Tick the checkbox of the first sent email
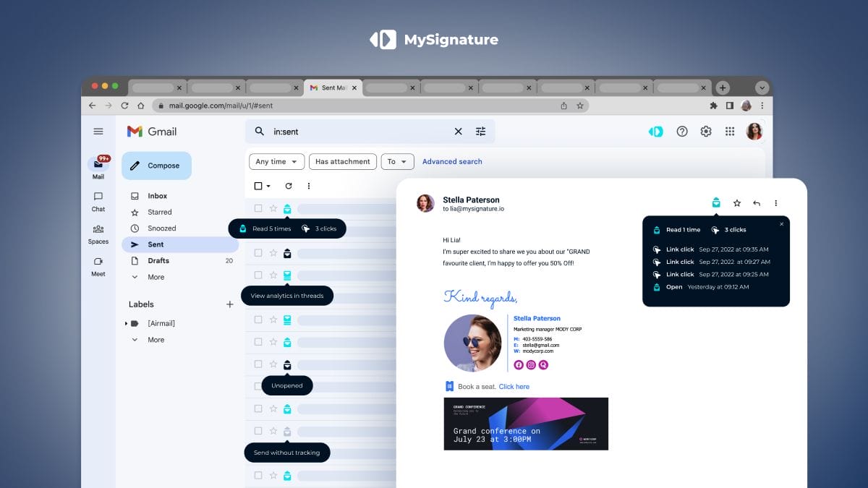 click(x=258, y=209)
